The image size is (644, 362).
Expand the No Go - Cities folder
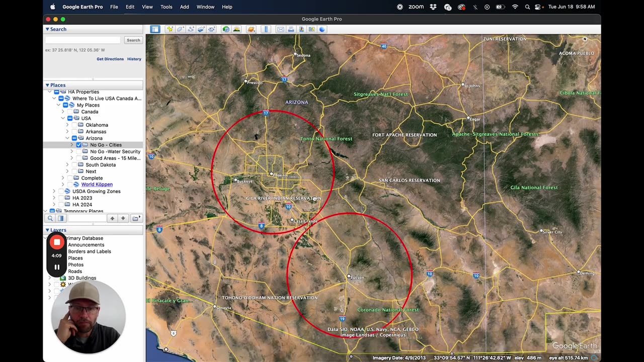pos(71,145)
